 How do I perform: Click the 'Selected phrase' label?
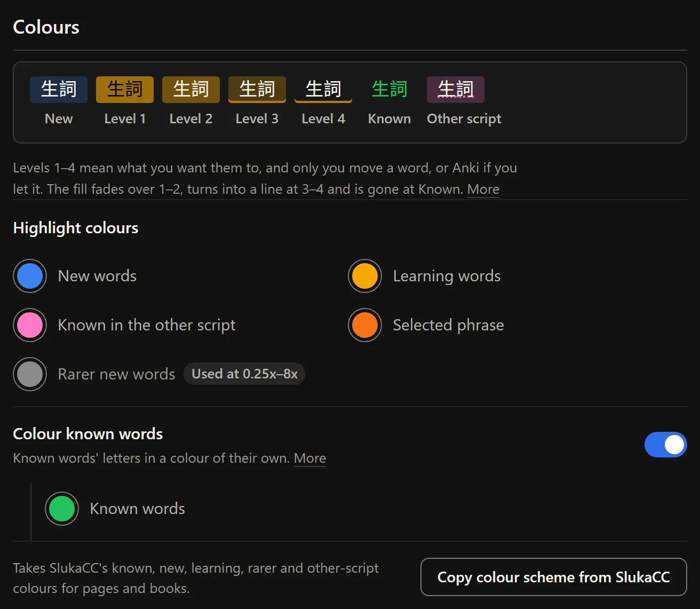(449, 325)
